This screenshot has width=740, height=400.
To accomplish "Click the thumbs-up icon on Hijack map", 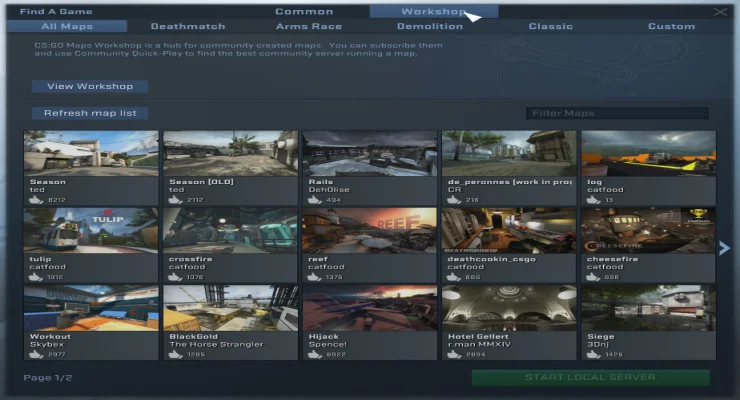I will pyautogui.click(x=315, y=354).
